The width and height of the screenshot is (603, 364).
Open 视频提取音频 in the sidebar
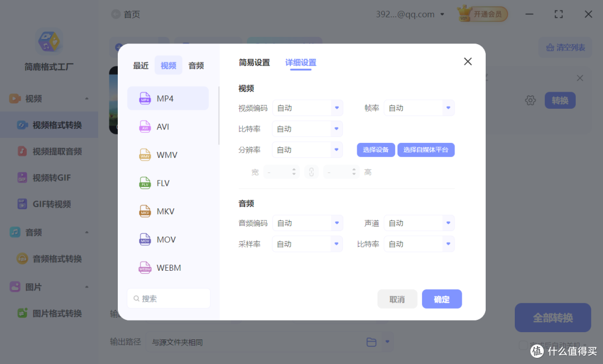(49, 151)
